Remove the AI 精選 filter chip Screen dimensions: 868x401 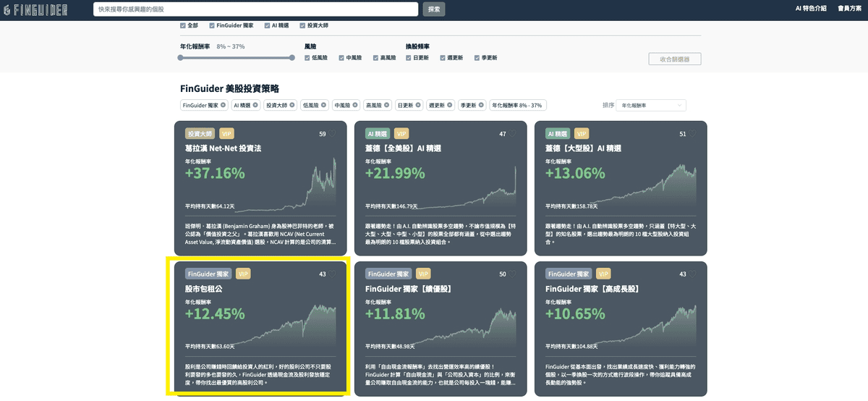point(255,105)
